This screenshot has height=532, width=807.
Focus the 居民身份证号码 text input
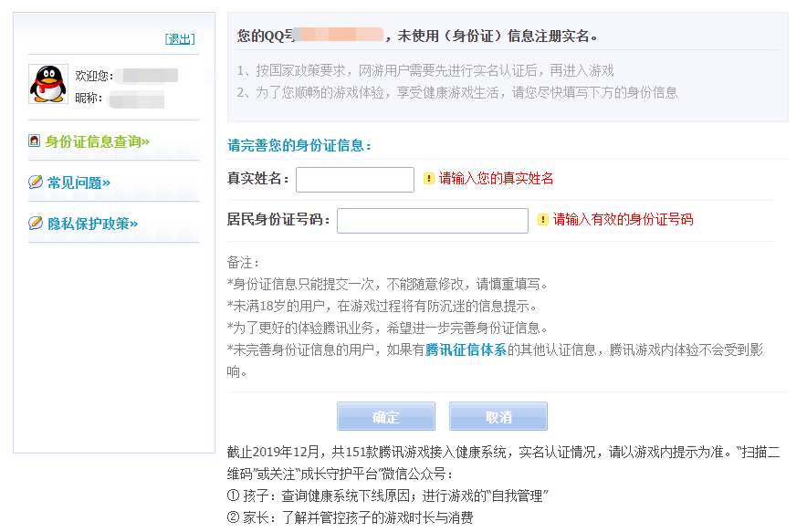click(432, 221)
